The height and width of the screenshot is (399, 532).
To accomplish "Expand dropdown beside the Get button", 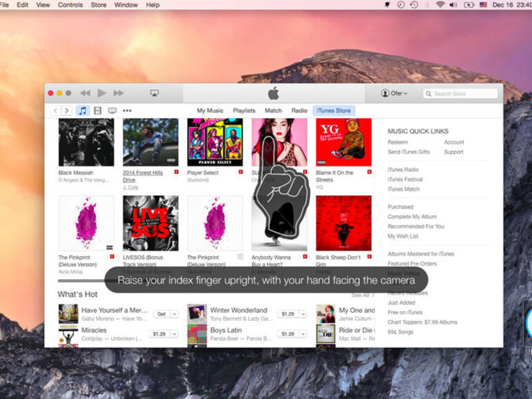I will click(x=174, y=314).
